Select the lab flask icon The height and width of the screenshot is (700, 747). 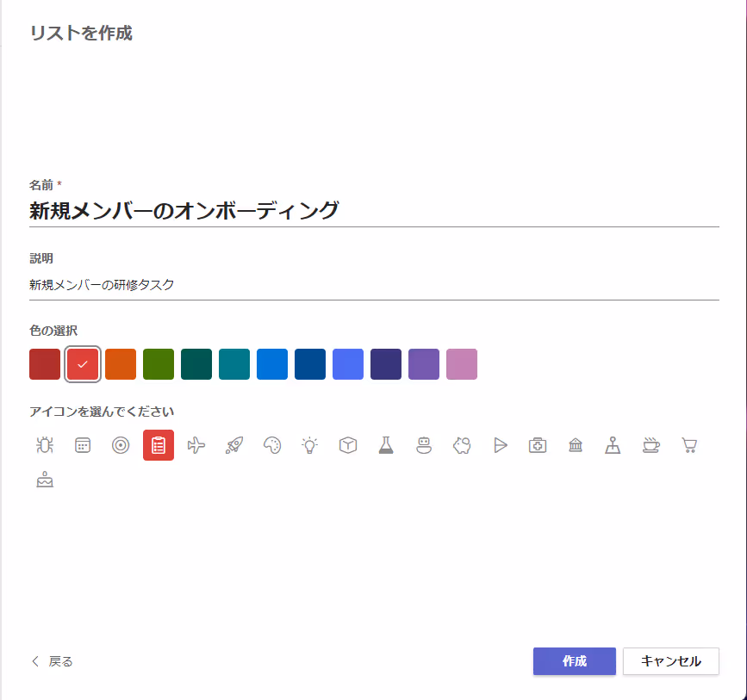pyautogui.click(x=386, y=445)
